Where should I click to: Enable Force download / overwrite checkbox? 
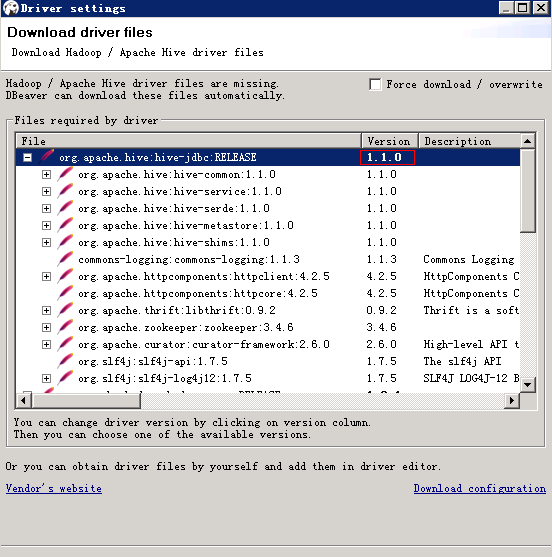[375, 84]
